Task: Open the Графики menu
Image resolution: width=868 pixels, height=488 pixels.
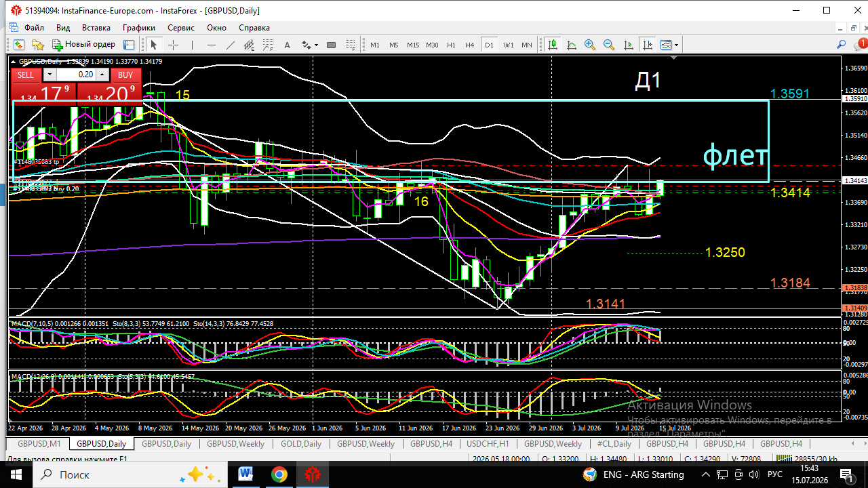Action: tap(139, 28)
